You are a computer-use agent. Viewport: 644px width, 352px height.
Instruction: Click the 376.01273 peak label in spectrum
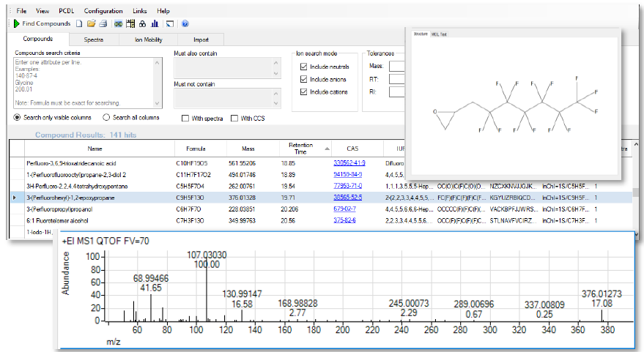(x=602, y=294)
